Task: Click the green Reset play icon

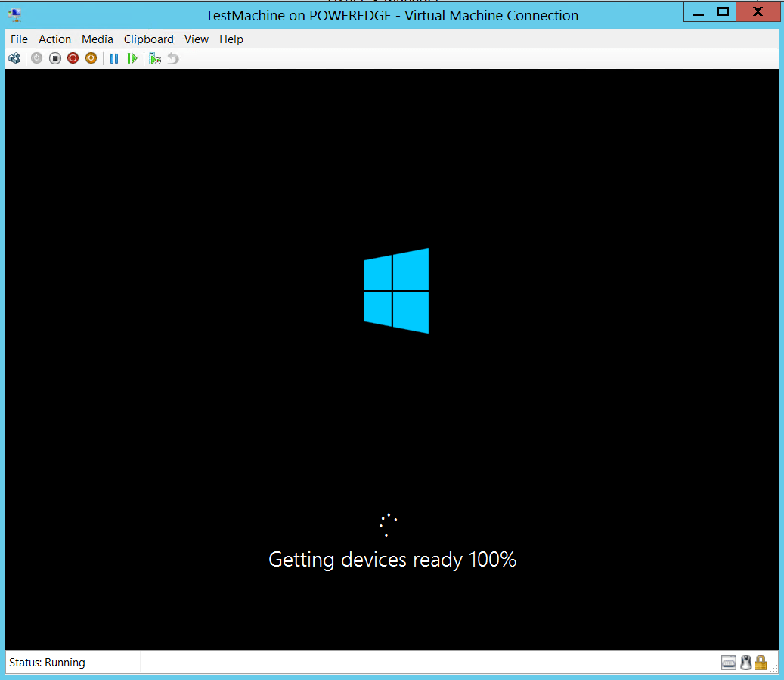Action: pyautogui.click(x=132, y=58)
